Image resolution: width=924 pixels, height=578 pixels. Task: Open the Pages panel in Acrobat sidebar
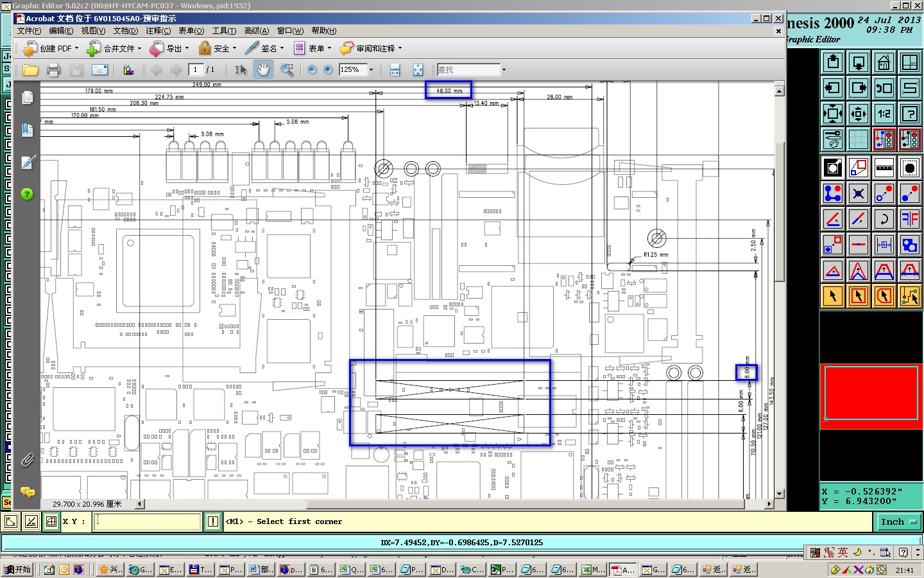pos(27,98)
